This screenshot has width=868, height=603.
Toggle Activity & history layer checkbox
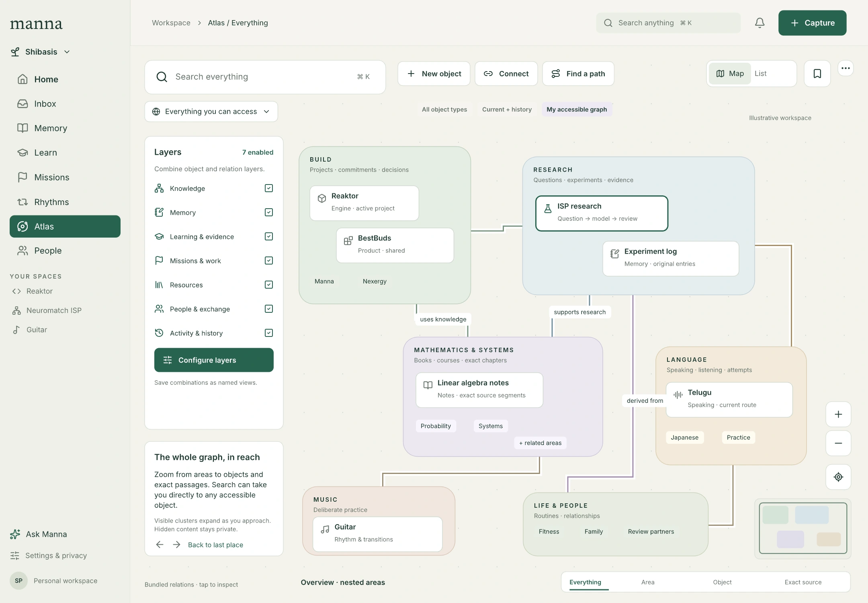(269, 333)
